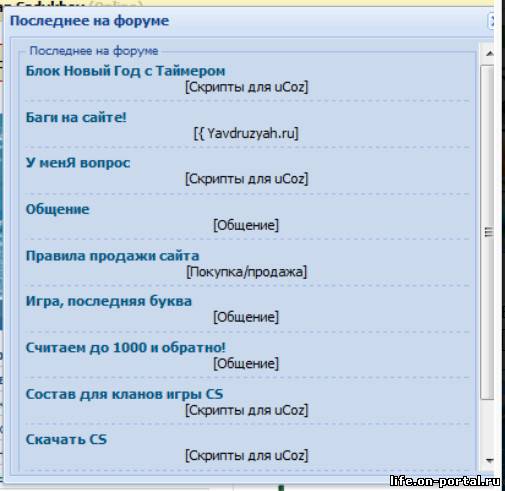Open the 'Игра, последняя буква' topic
Screen dimensions: 505x491
click(x=109, y=301)
